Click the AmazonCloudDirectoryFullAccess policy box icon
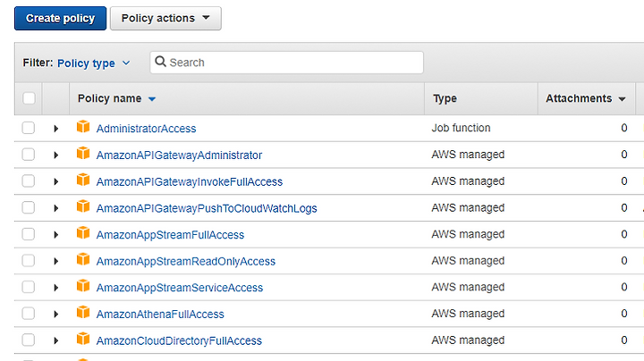This screenshot has height=361, width=644. [x=83, y=339]
